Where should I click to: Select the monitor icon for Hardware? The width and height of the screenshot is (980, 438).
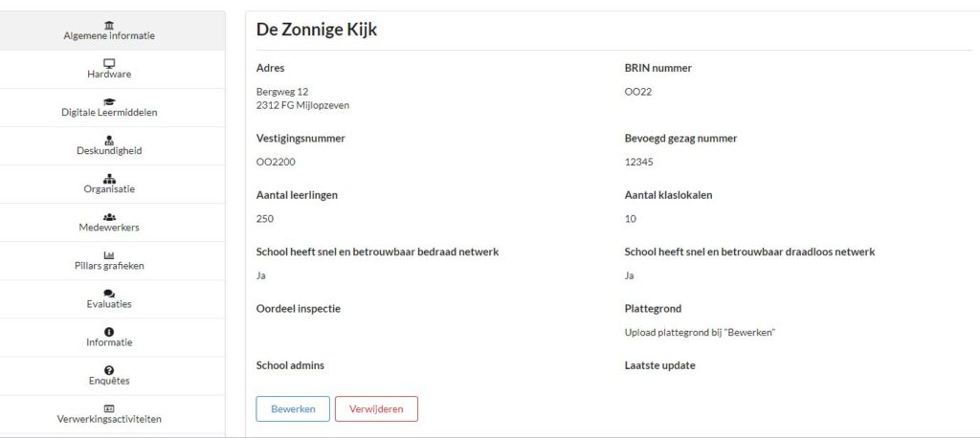(109, 63)
